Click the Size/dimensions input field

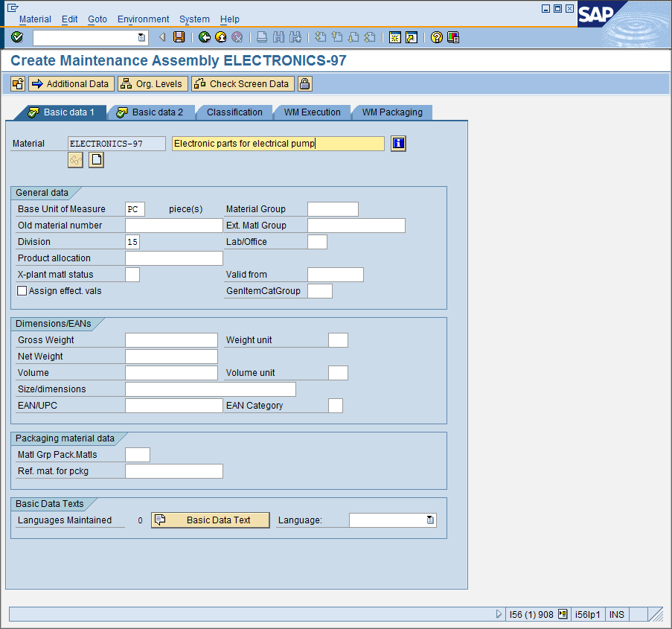point(211,389)
